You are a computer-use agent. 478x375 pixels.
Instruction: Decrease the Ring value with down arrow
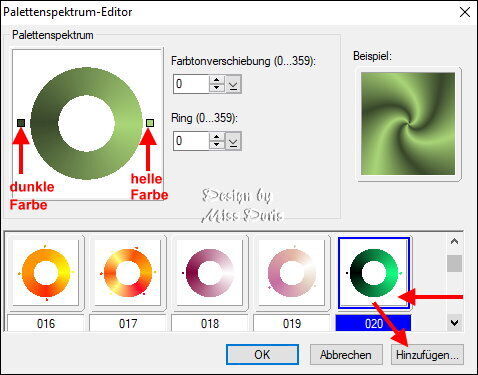[x=217, y=145]
